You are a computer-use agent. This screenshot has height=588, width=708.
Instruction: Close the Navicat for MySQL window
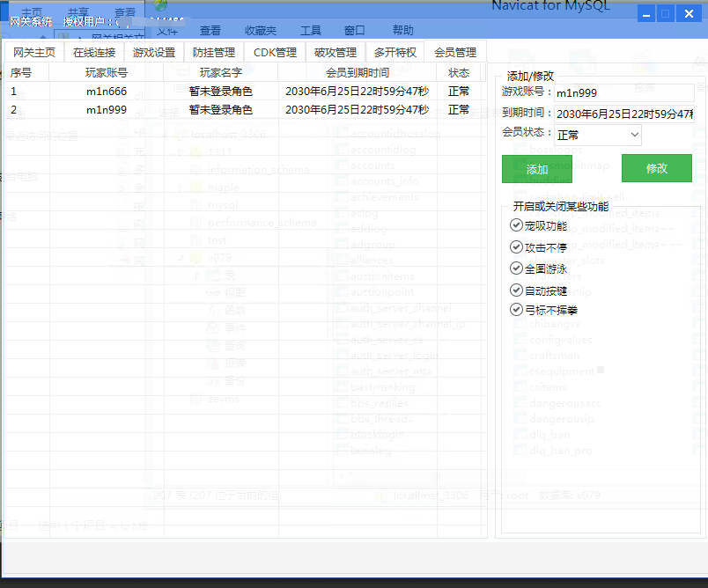click(x=689, y=13)
